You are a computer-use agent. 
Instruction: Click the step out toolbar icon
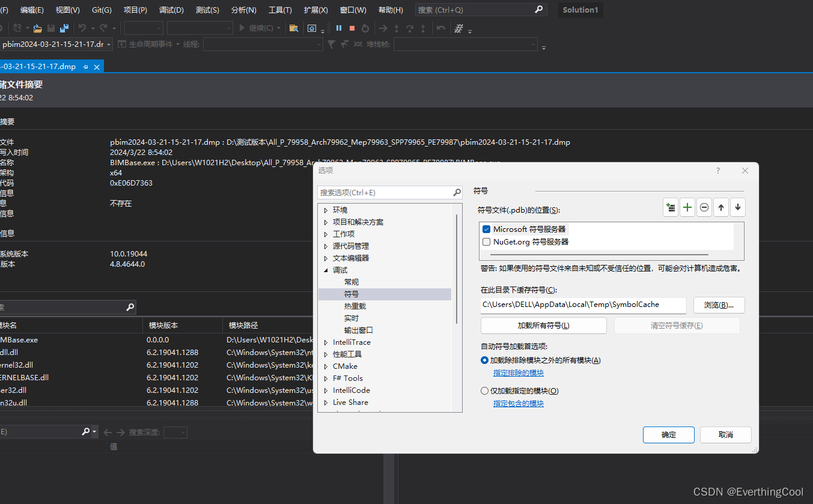pyautogui.click(x=423, y=28)
